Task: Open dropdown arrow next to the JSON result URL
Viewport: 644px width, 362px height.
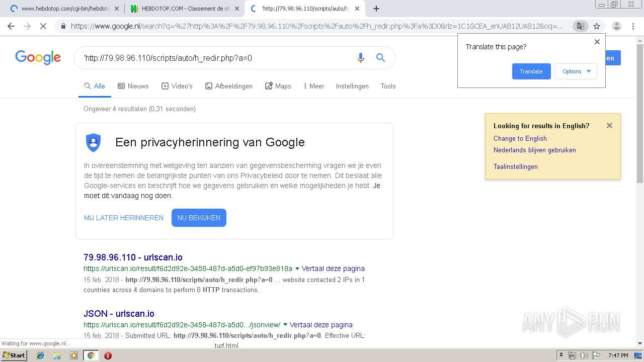Action: [285, 325]
